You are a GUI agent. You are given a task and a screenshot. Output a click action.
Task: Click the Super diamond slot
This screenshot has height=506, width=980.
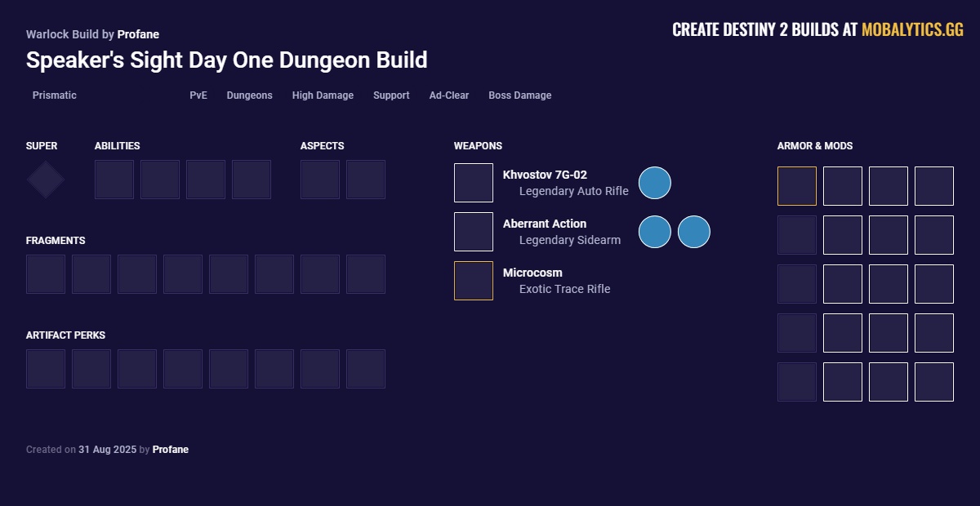pyautogui.click(x=45, y=179)
